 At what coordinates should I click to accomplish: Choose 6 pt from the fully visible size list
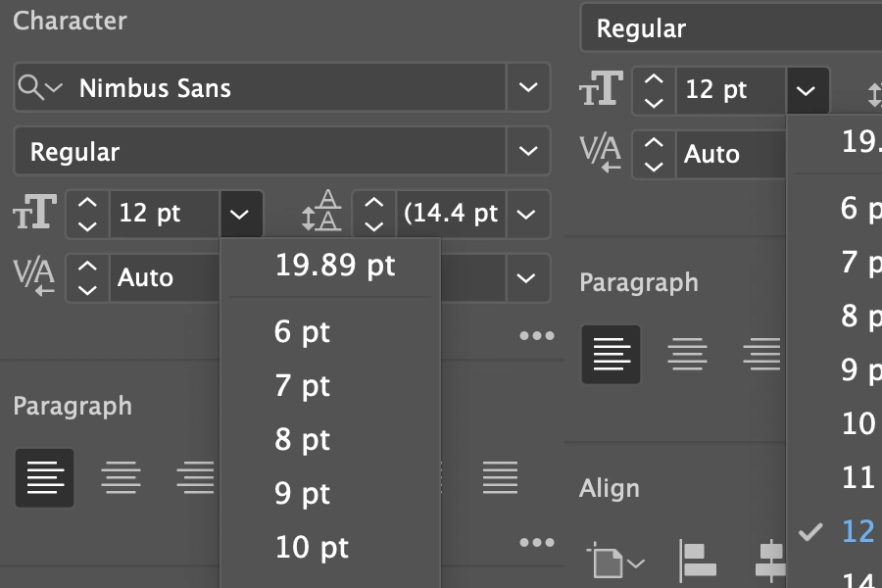click(x=330, y=331)
